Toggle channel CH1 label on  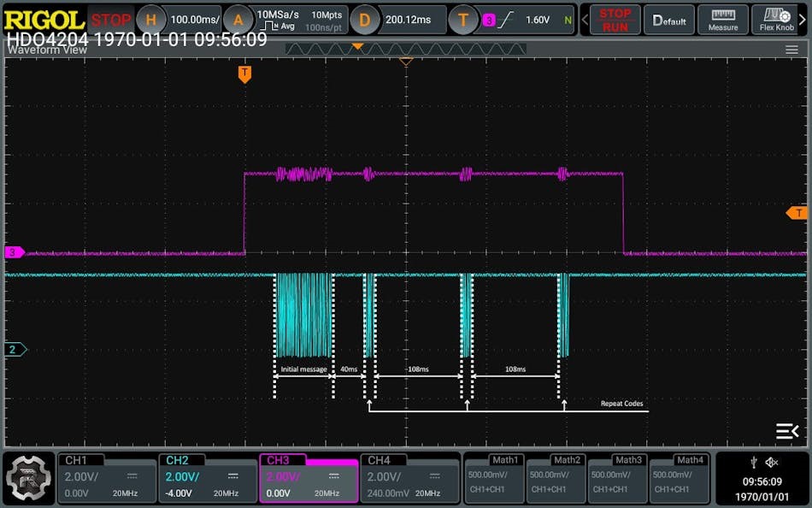76,460
